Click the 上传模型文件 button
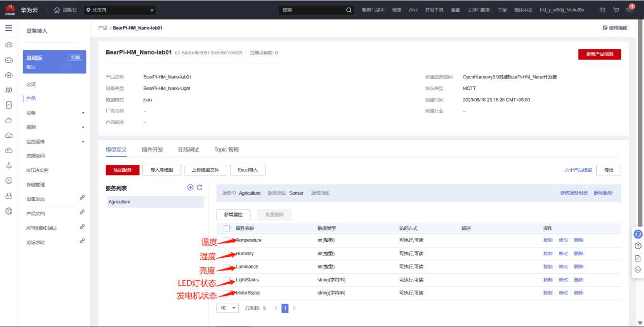The image size is (644, 327). (205, 170)
